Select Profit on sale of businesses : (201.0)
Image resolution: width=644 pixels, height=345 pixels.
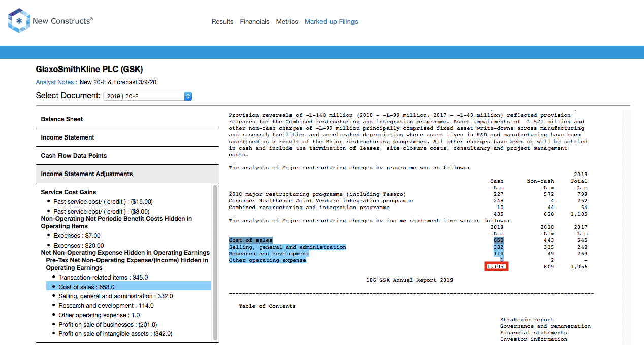pos(108,325)
